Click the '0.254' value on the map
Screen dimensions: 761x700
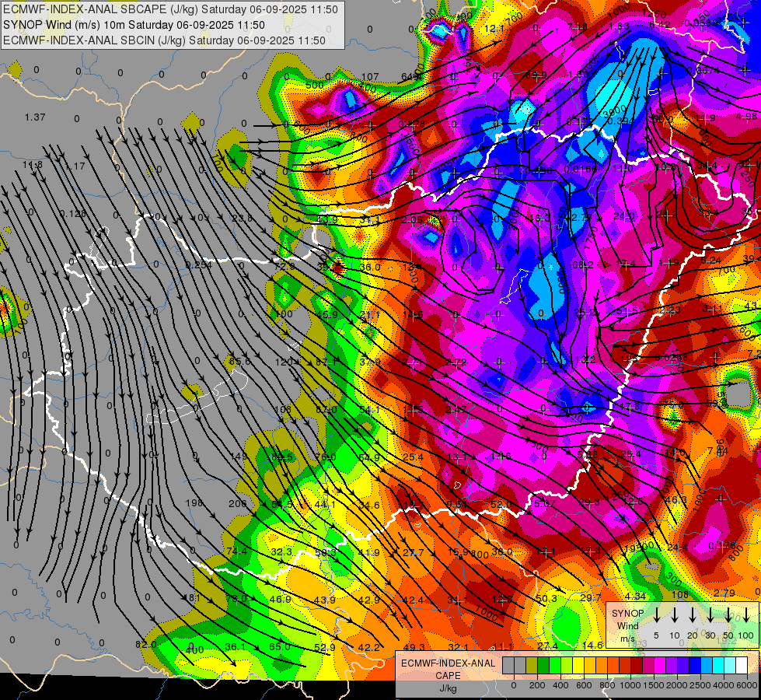point(198,265)
